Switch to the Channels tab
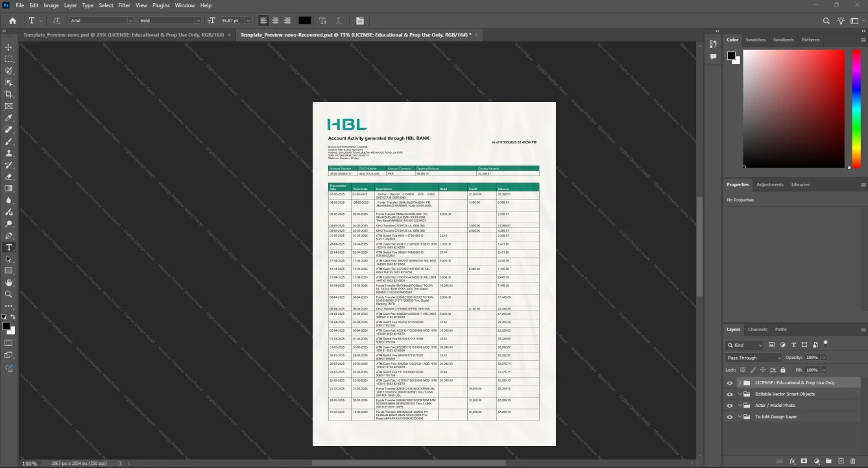Screen dimensions: 868x468 click(x=757, y=329)
